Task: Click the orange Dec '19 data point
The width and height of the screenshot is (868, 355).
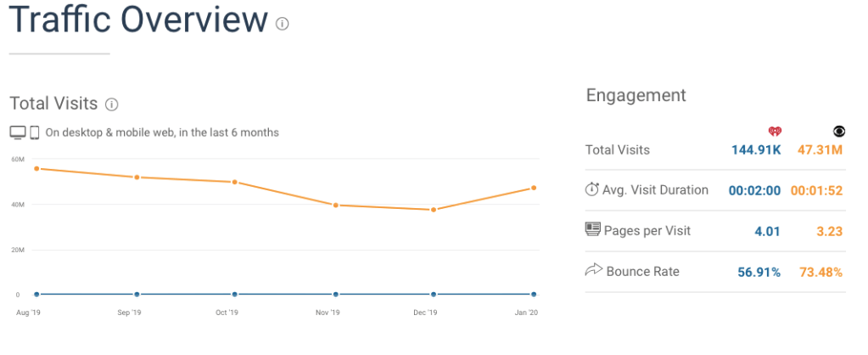Action: coord(434,210)
